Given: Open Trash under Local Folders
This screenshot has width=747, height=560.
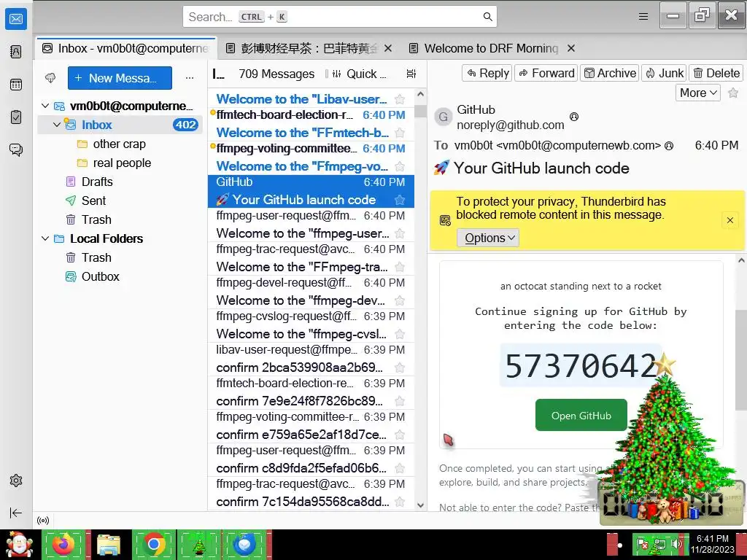Looking at the screenshot, I should [120, 257].
